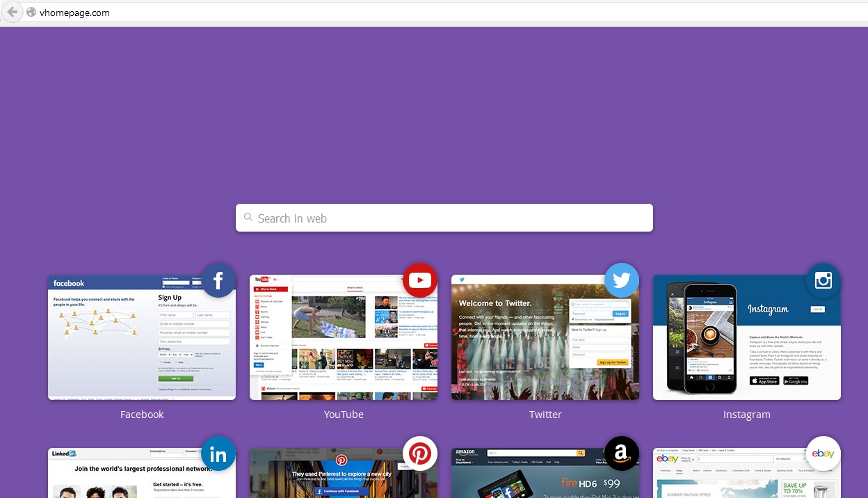Screen dimensions: 868x498
Task: Open the LinkedIn page thumbnail
Action: (142, 474)
